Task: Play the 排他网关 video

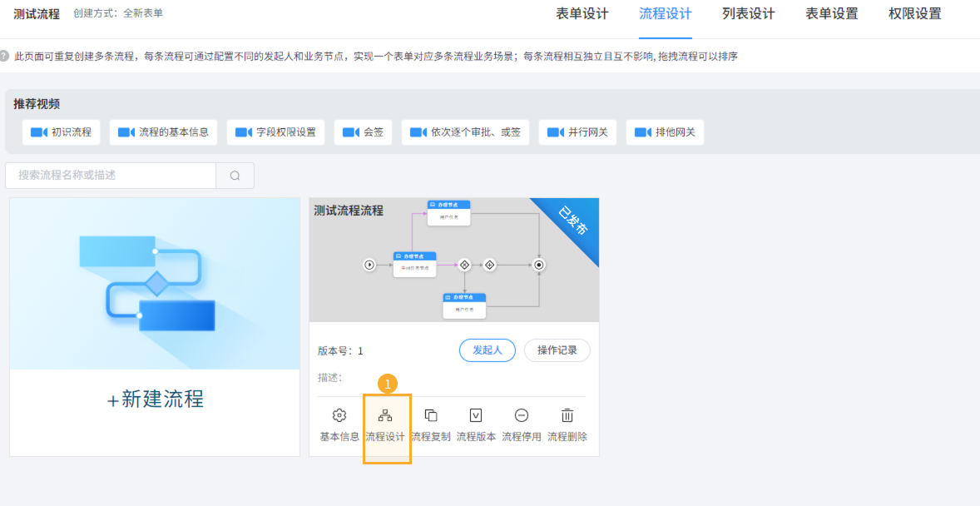Action: click(665, 132)
